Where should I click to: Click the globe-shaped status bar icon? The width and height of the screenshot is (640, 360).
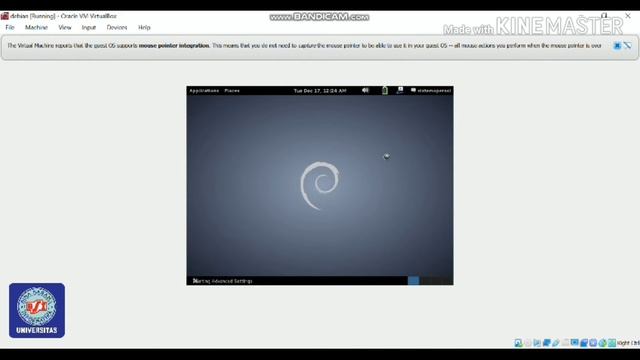(x=602, y=343)
